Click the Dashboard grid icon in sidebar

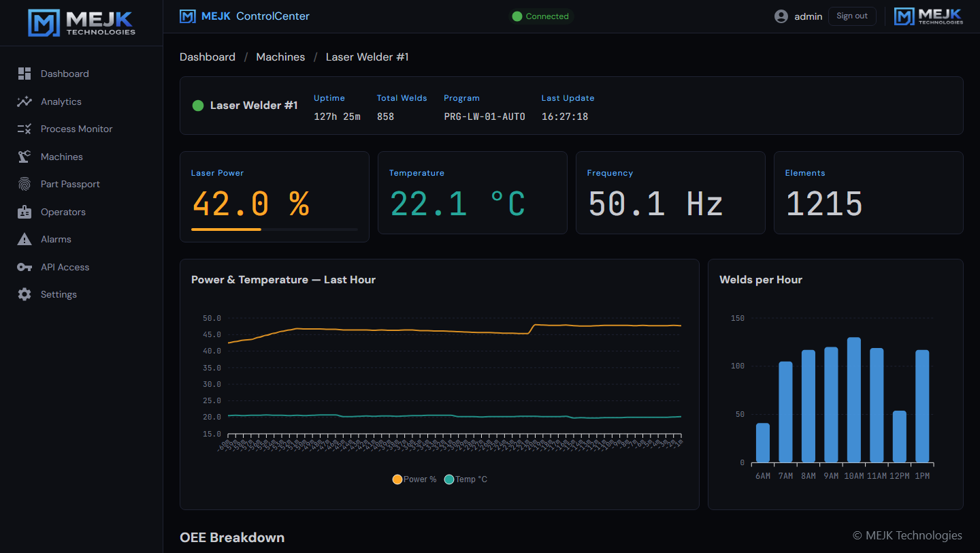tap(24, 74)
